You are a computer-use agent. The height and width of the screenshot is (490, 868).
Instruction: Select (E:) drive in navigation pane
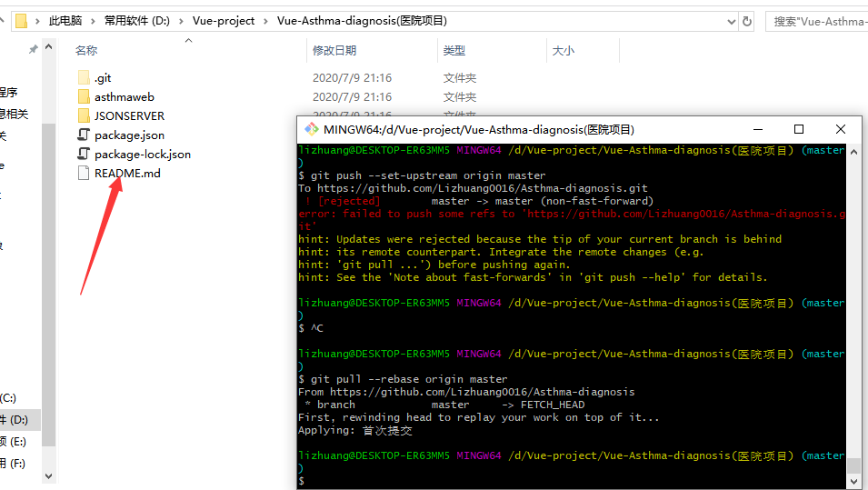click(x=14, y=441)
